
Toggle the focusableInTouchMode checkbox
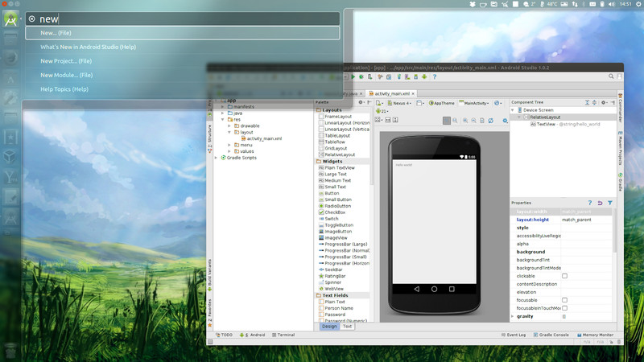click(565, 308)
